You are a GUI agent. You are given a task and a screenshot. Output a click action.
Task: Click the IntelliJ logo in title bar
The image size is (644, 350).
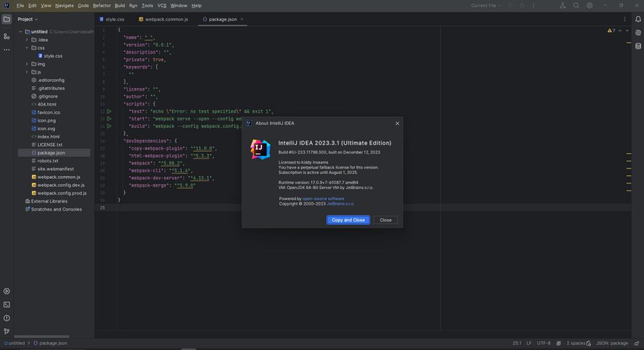click(6, 5)
